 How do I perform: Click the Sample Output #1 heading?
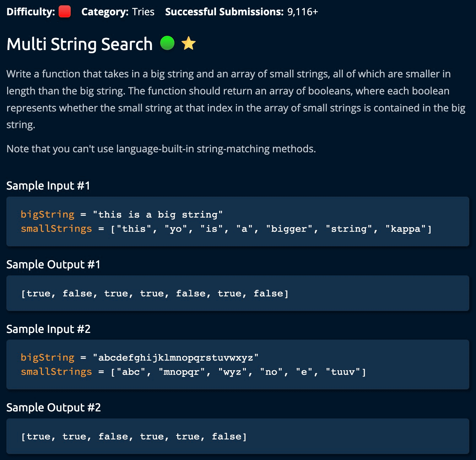53,264
